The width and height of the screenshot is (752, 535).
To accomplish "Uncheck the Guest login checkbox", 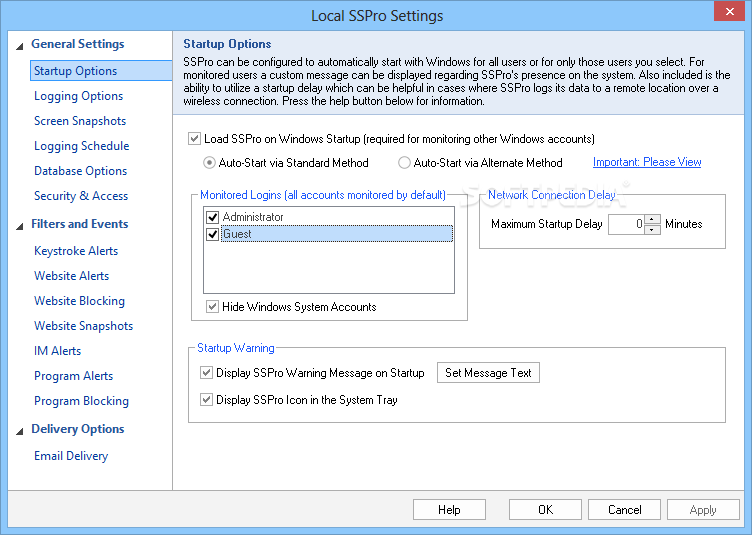I will click(x=212, y=234).
